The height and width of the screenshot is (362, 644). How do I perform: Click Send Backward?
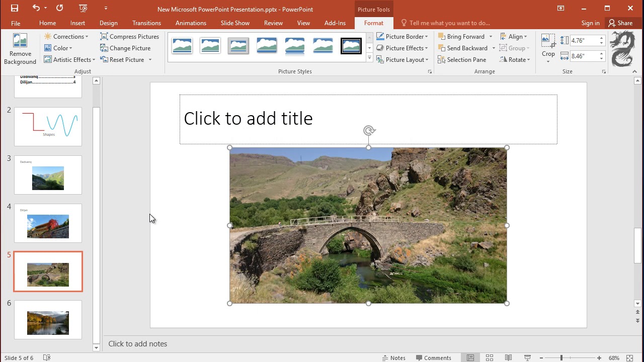(463, 48)
